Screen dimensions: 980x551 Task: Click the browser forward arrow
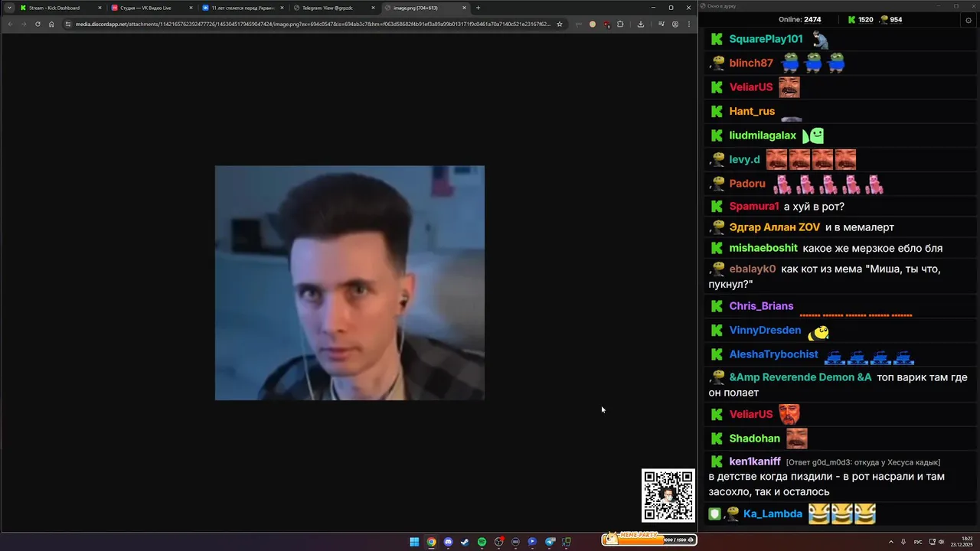23,24
